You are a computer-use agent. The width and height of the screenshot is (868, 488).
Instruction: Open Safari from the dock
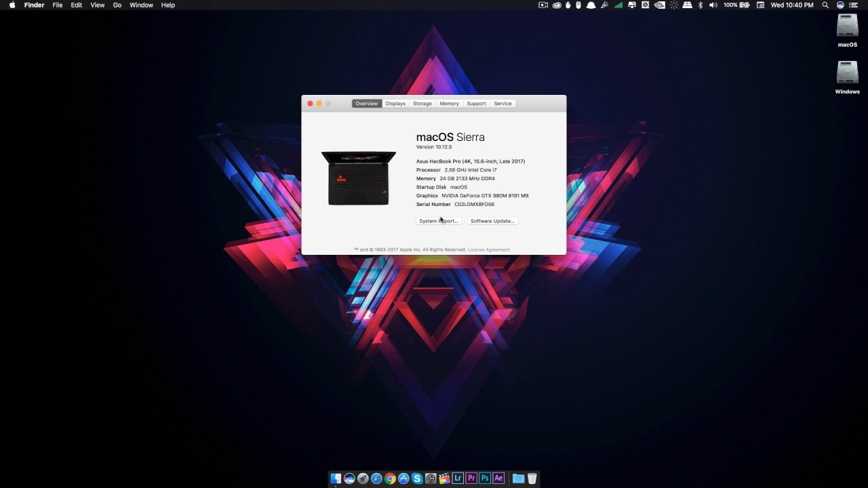(x=376, y=479)
